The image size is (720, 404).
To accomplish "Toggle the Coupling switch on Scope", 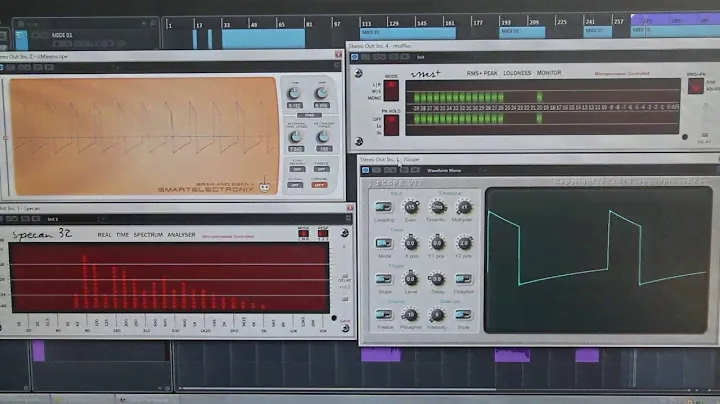I will click(x=383, y=207).
